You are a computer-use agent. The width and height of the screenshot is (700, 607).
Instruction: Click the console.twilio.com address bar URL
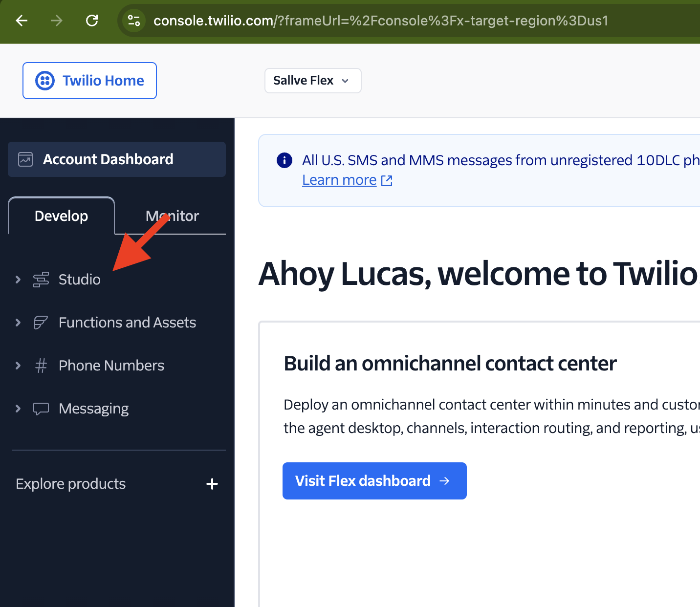(x=381, y=21)
